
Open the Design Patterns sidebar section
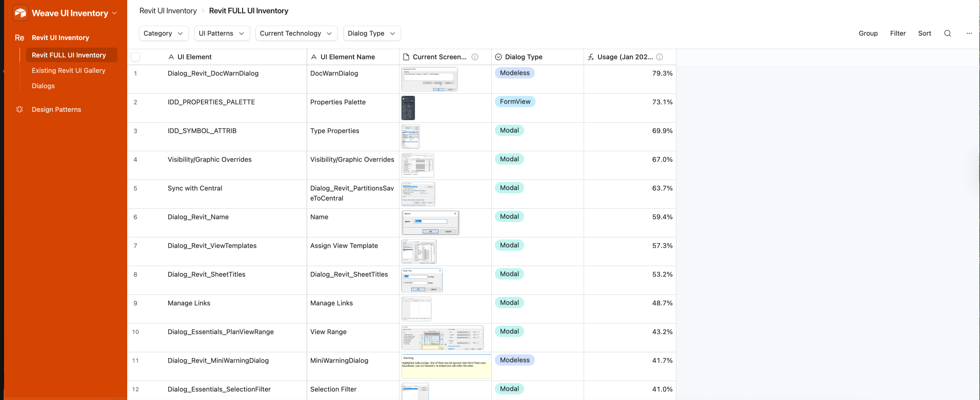click(56, 109)
